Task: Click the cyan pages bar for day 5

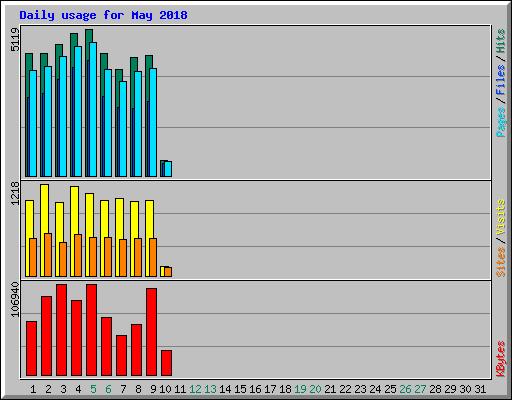Action: coord(93,109)
